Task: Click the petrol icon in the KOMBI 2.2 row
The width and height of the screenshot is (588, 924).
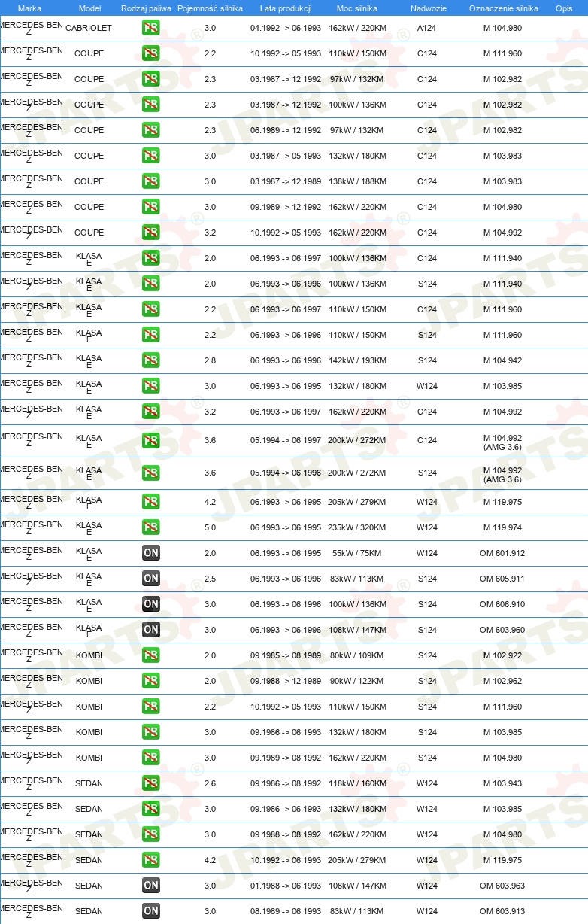Action: pos(151,707)
